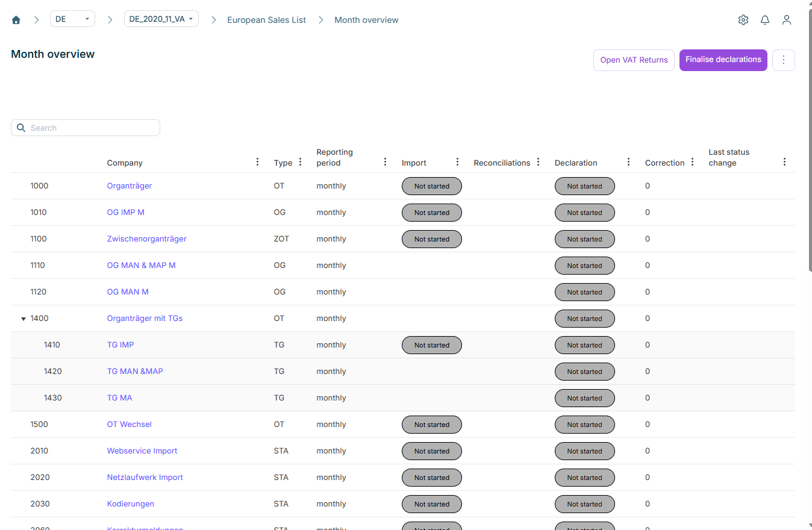This screenshot has width=812, height=530.
Task: Open the Kodierungen company link
Action: click(x=131, y=504)
